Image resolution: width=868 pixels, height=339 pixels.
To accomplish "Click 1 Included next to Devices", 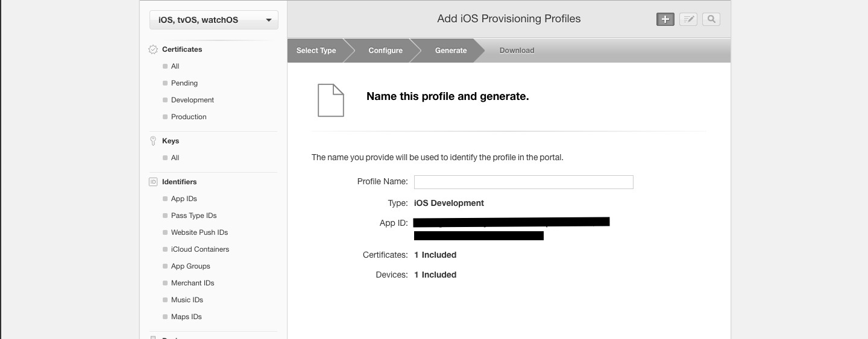I will coord(435,275).
